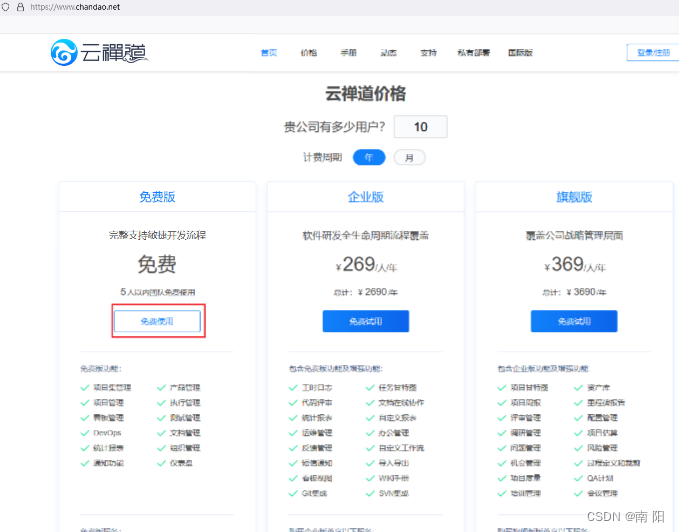Click the 旗舰版 plan heading
Image resolution: width=679 pixels, height=532 pixels.
574,197
